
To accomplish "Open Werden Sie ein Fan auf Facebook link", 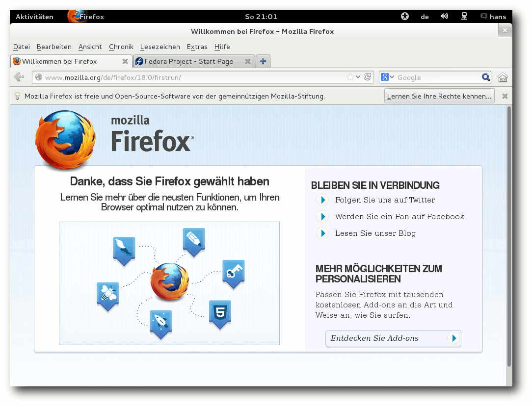I will pos(399,217).
